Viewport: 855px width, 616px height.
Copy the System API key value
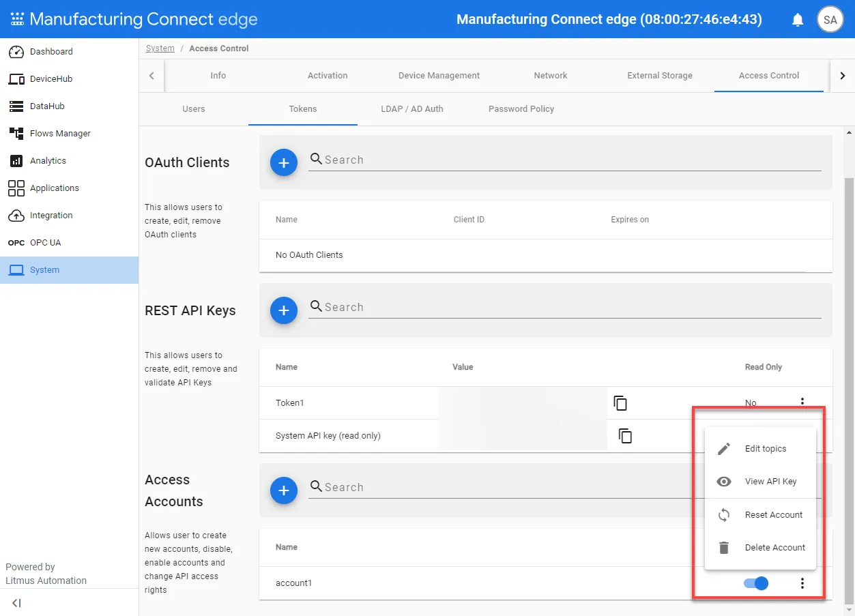point(625,436)
